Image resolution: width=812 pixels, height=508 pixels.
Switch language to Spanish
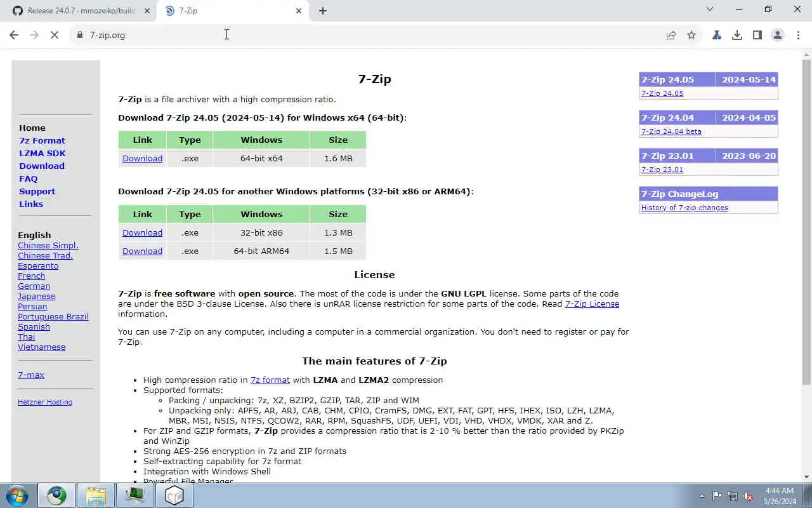34,326
